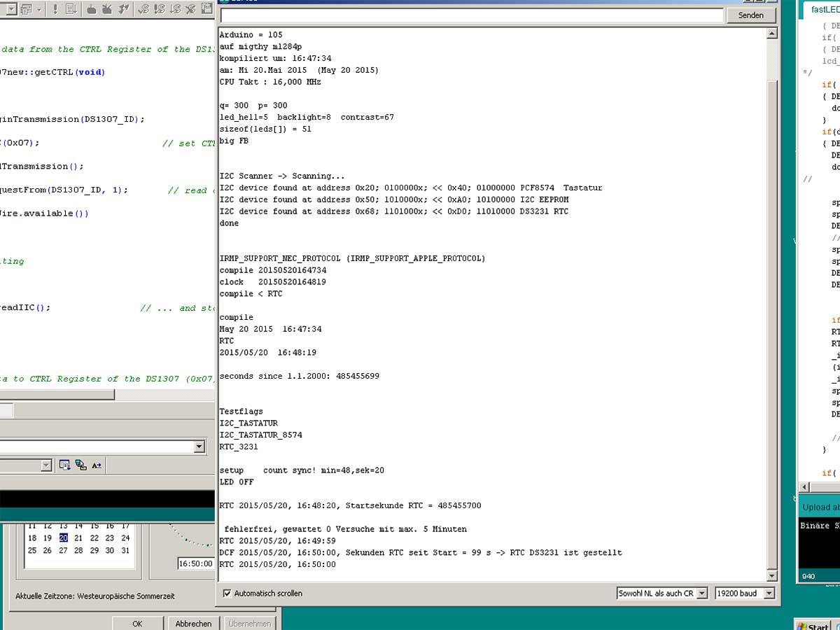The height and width of the screenshot is (630, 840).
Task: Open the leftmost combo box arrow in the editor toolbar
Action: 12,9
